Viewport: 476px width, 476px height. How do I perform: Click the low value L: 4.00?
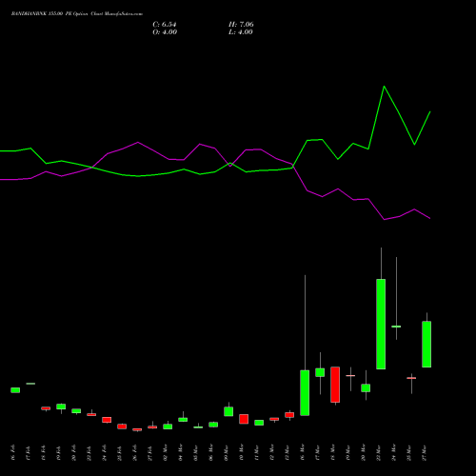tap(241, 32)
